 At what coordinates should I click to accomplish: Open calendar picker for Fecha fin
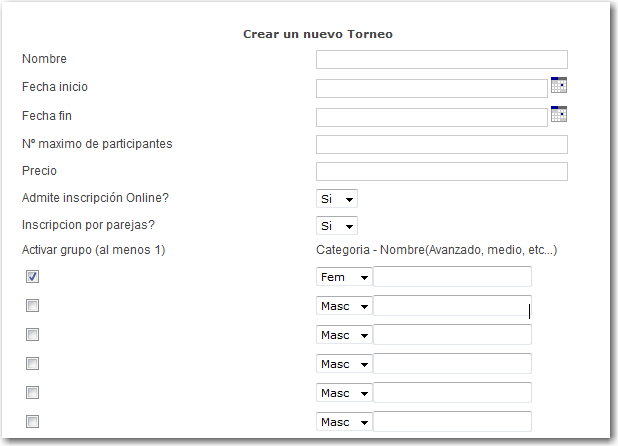coord(558,114)
